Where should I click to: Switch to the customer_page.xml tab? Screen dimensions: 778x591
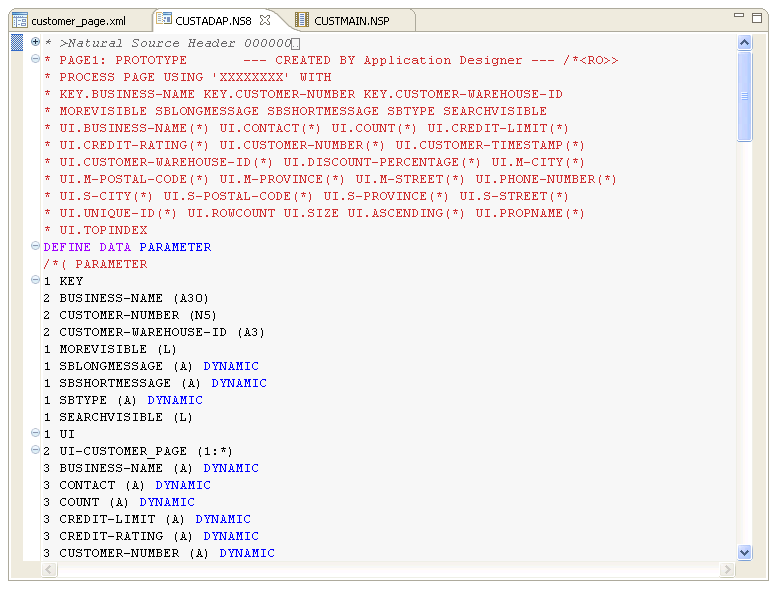click(x=78, y=21)
